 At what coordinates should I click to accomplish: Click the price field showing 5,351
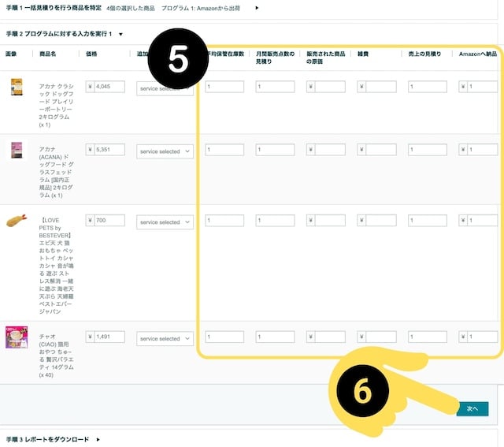(109, 150)
